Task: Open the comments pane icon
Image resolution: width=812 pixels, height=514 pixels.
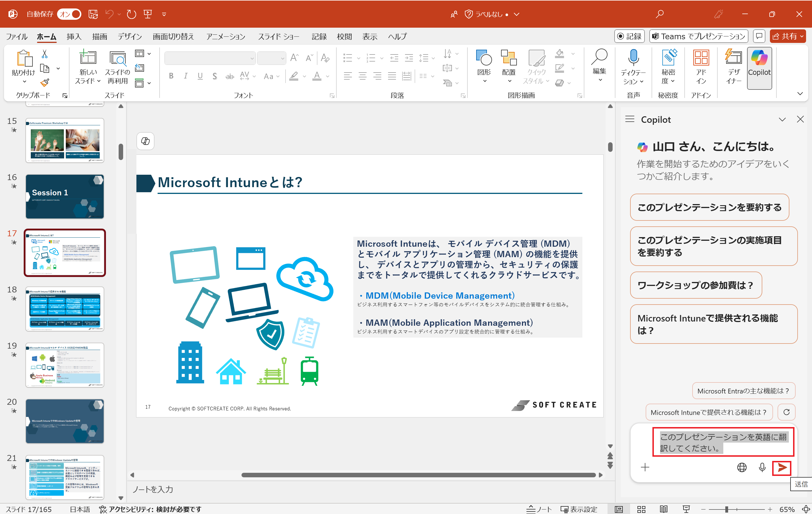Action: pyautogui.click(x=759, y=36)
